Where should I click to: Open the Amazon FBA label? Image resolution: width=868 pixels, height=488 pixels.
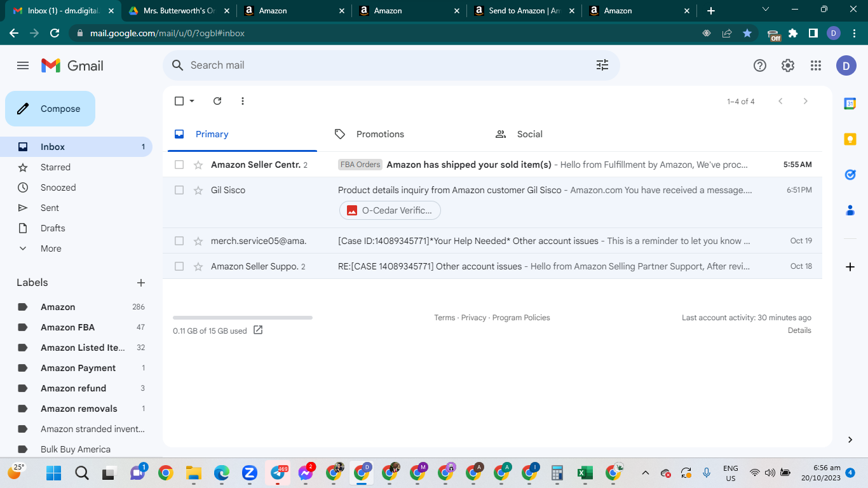tap(76, 327)
